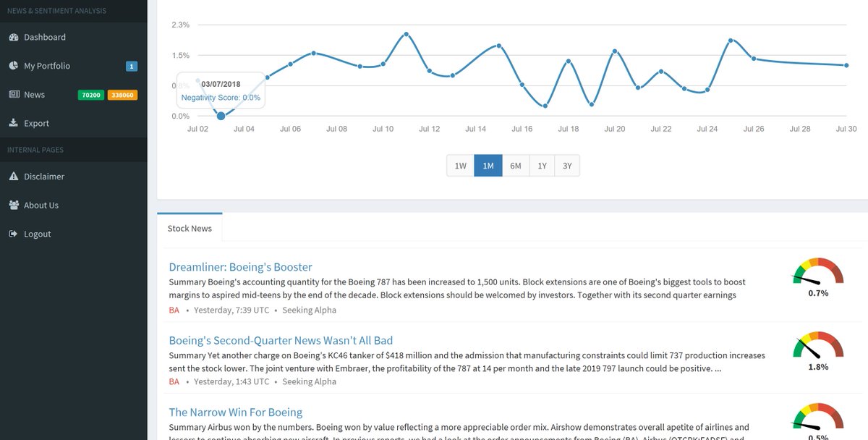
Task: Click the blue portfolio count badge
Action: click(x=132, y=67)
